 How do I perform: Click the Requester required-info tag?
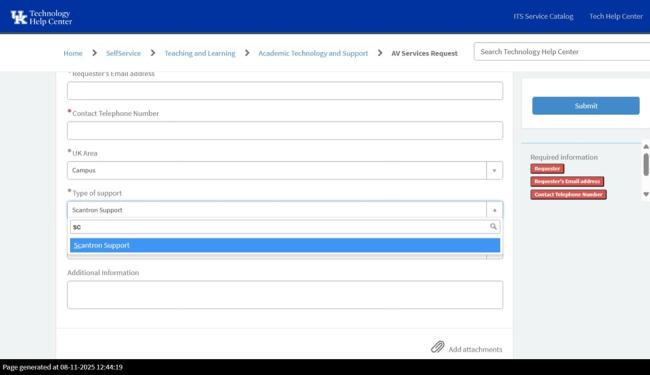pos(547,169)
